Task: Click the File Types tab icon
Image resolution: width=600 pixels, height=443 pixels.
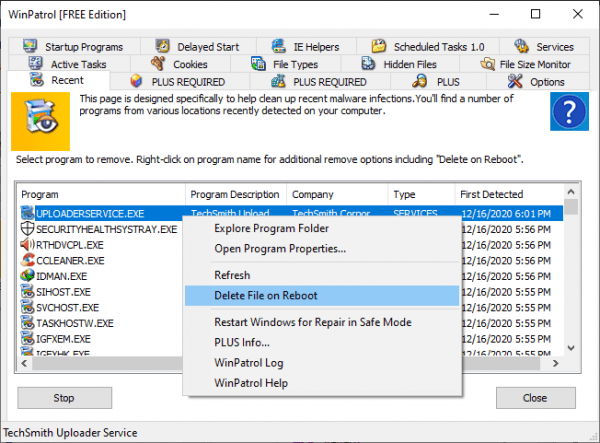Action: (258, 64)
